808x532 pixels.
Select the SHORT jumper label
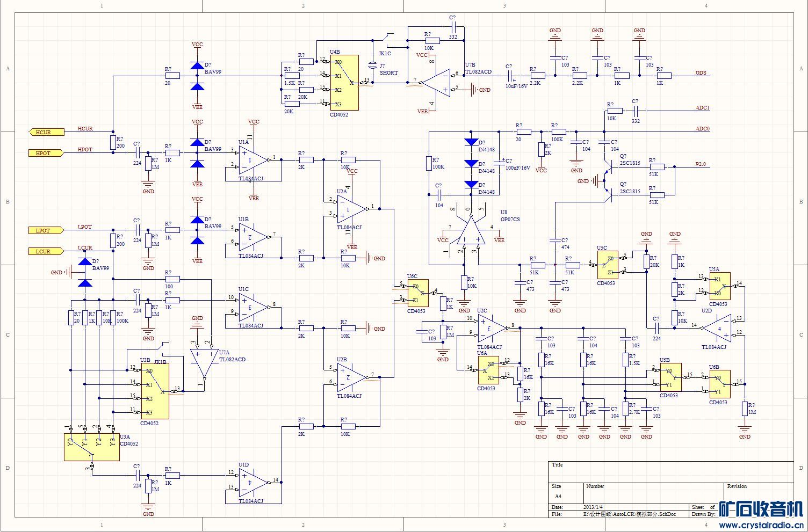pos(389,72)
